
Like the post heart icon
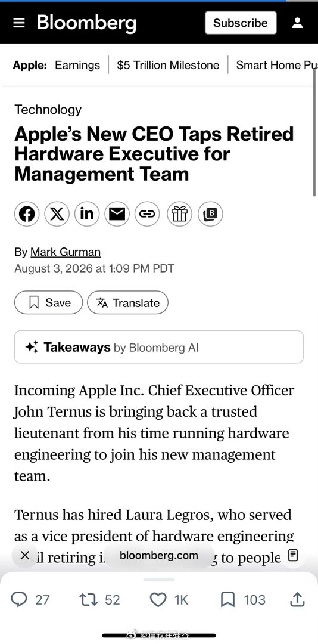pos(158,600)
